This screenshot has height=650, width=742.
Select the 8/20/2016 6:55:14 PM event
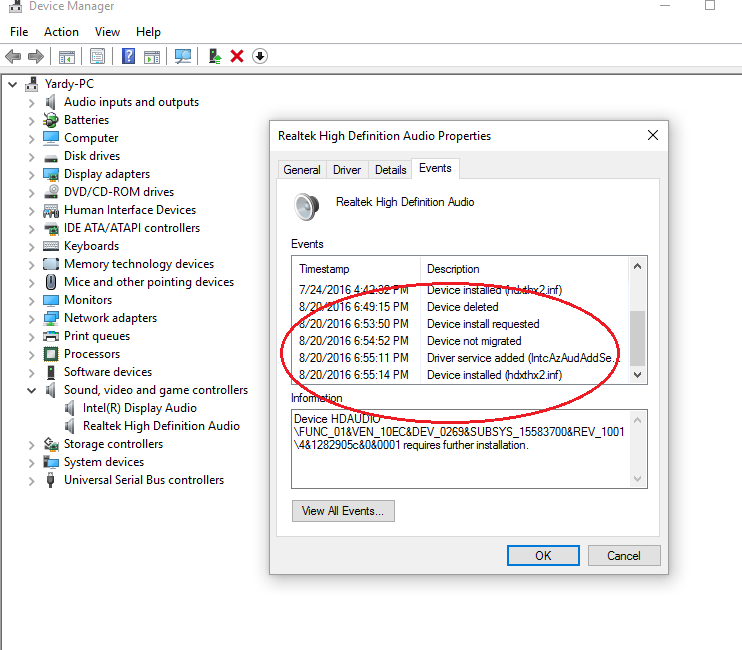pyautogui.click(x=462, y=375)
